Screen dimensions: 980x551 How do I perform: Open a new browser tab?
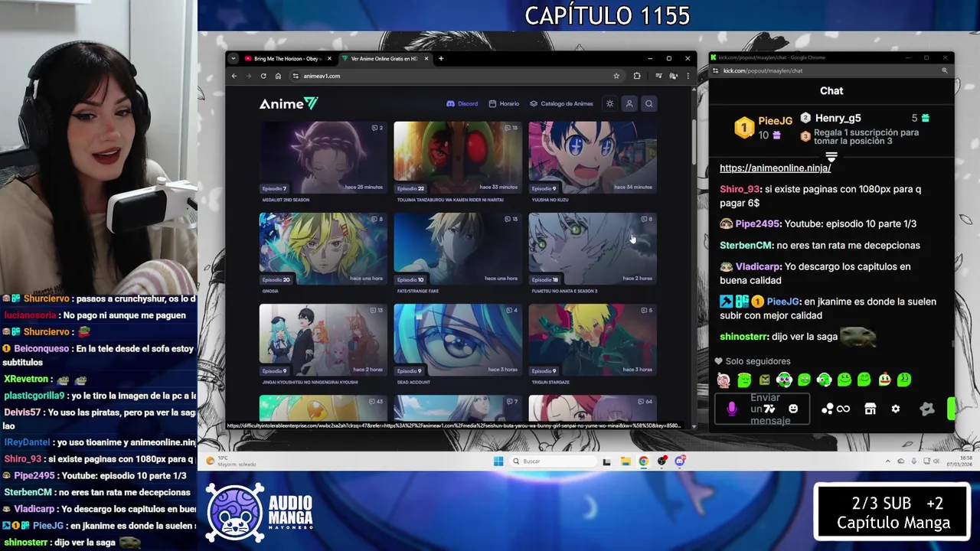point(441,58)
